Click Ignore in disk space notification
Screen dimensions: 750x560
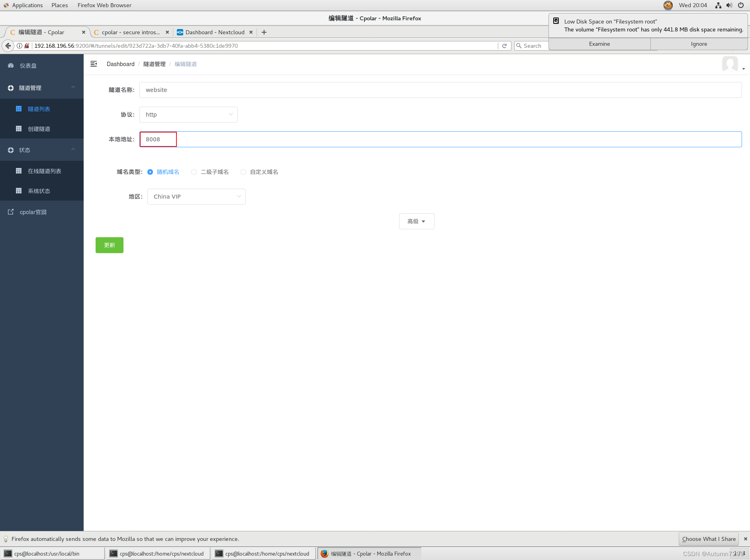coord(699,44)
